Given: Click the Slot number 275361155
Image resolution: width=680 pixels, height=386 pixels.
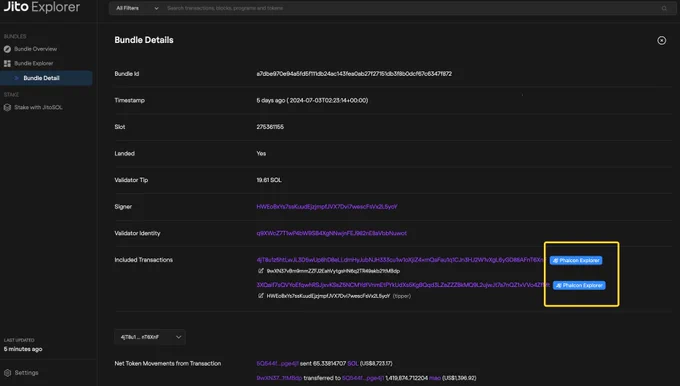Looking at the screenshot, I should [x=270, y=127].
